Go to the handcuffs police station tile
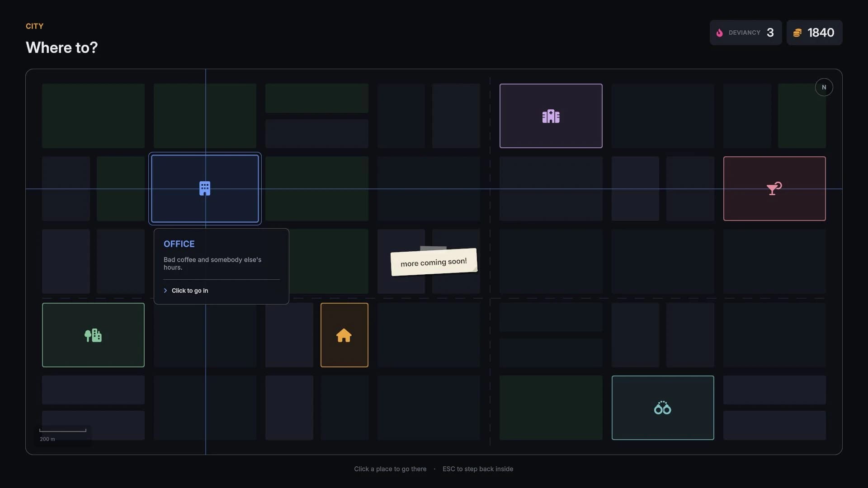This screenshot has width=868, height=488. click(663, 408)
